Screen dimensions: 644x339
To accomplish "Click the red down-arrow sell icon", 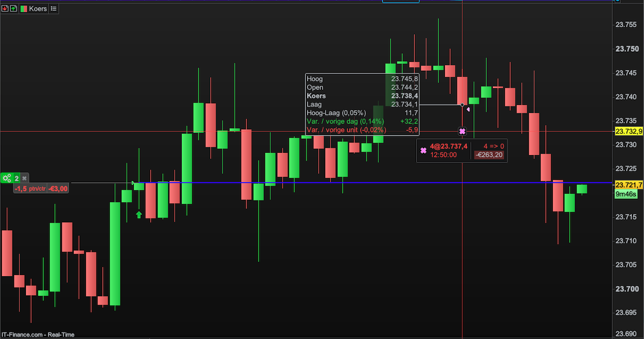I will pos(5,8).
